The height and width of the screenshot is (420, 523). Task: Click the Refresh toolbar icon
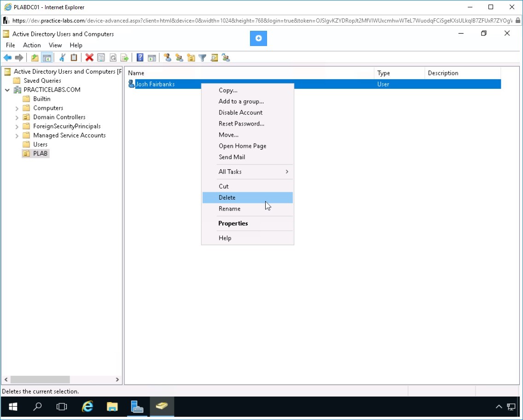click(x=113, y=58)
